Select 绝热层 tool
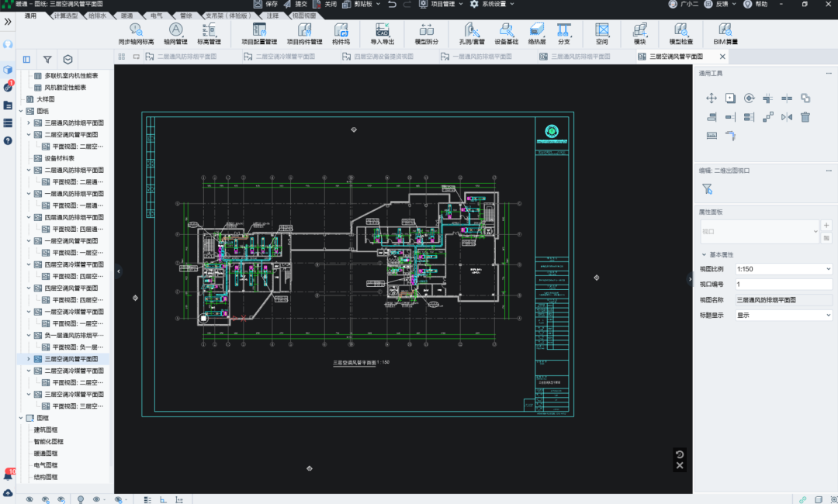 point(537,33)
